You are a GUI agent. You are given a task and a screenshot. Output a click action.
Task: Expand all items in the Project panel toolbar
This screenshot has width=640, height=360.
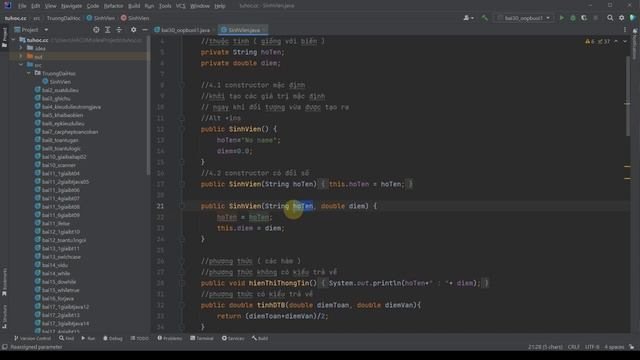107,30
